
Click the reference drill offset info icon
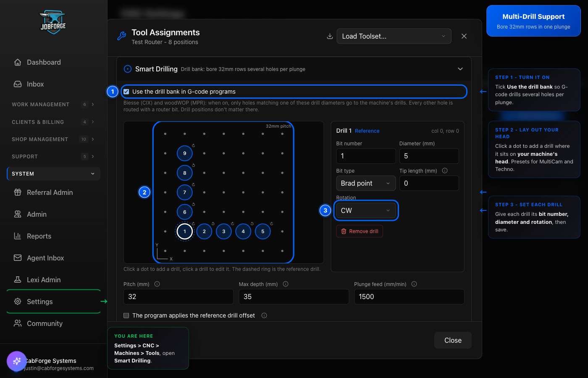tap(264, 315)
